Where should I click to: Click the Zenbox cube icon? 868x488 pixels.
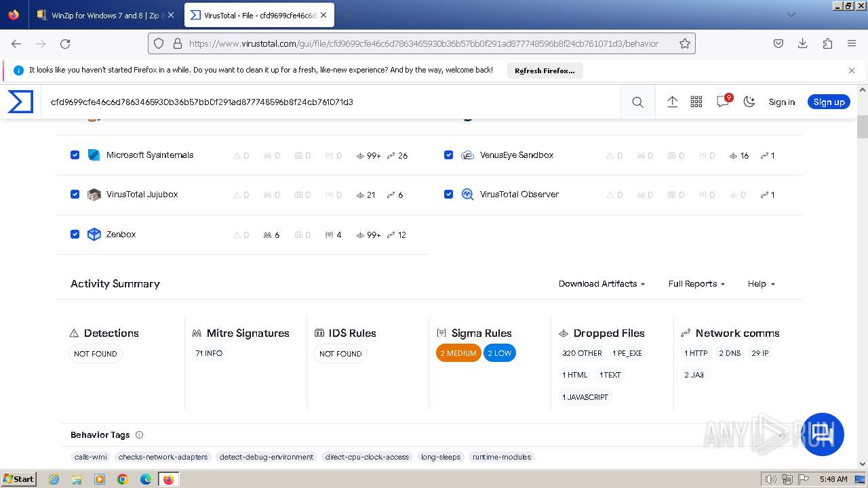[94, 235]
